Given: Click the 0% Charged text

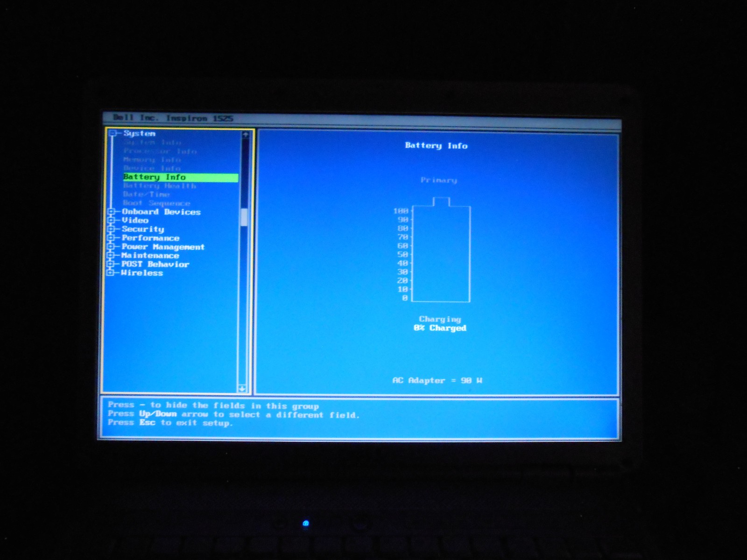Looking at the screenshot, I should (440, 328).
